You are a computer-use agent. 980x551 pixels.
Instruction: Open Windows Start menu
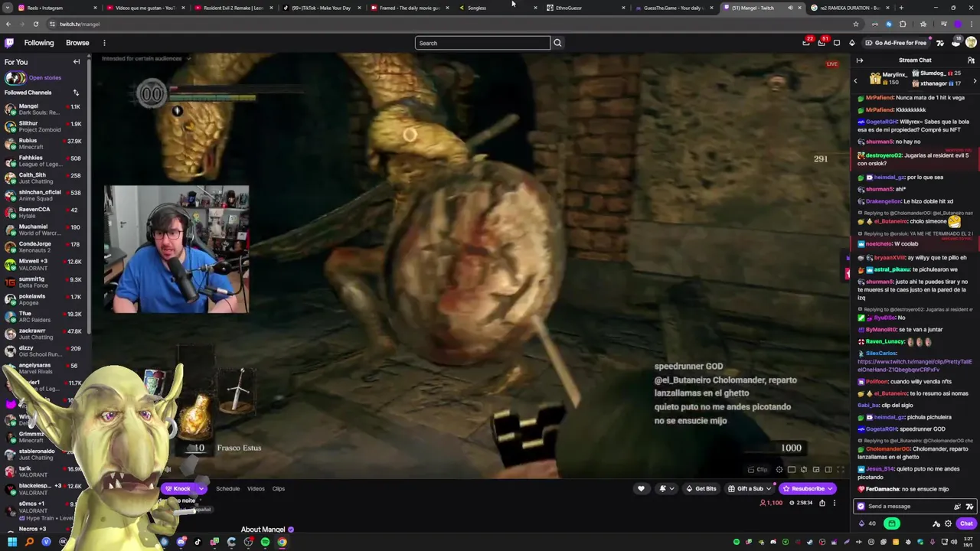coord(12,542)
